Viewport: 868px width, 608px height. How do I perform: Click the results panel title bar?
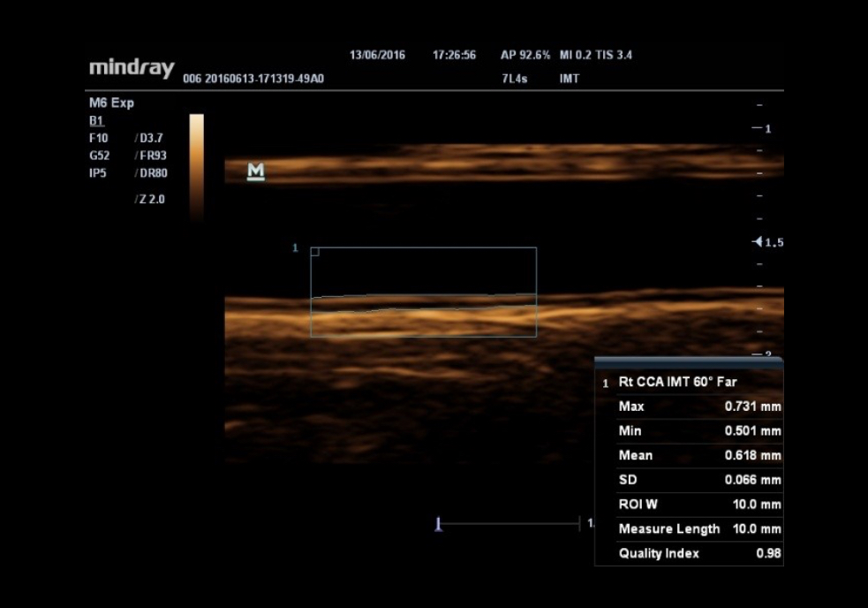coord(688,362)
